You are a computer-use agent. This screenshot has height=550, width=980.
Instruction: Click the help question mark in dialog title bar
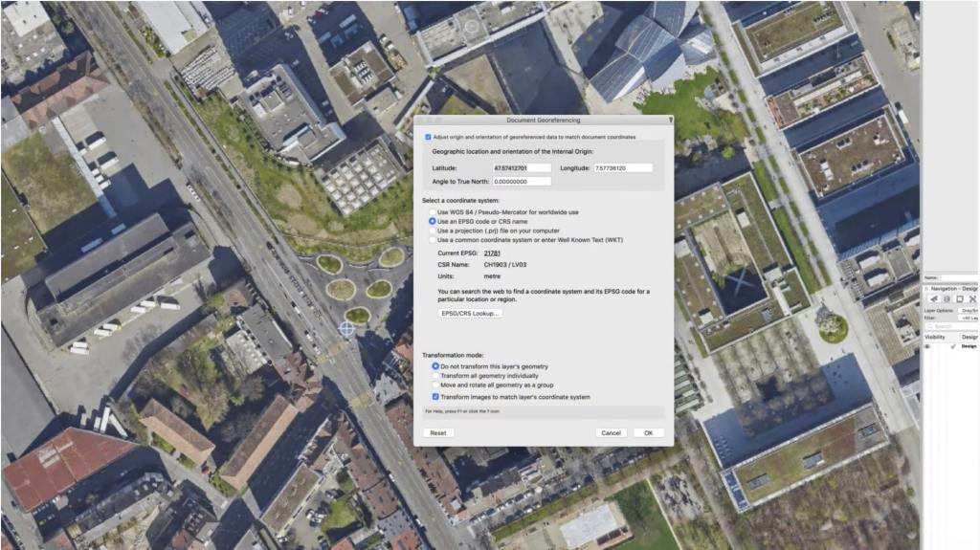(669, 121)
